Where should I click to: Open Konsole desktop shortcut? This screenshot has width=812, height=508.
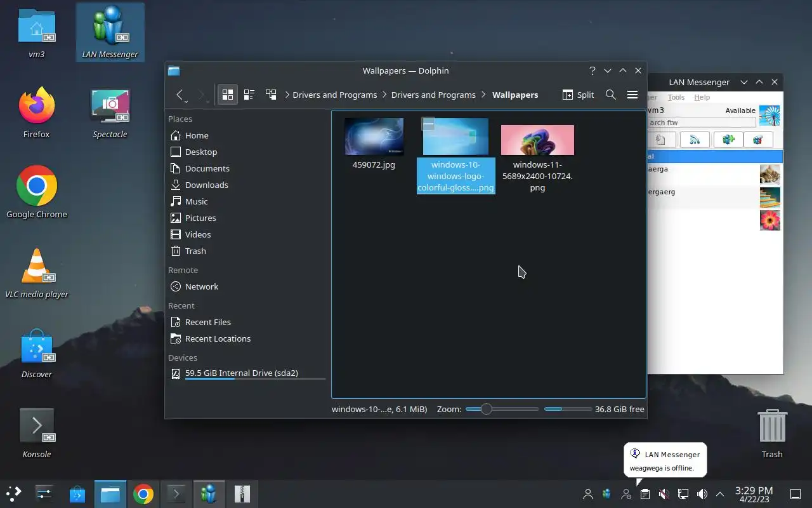(37, 433)
